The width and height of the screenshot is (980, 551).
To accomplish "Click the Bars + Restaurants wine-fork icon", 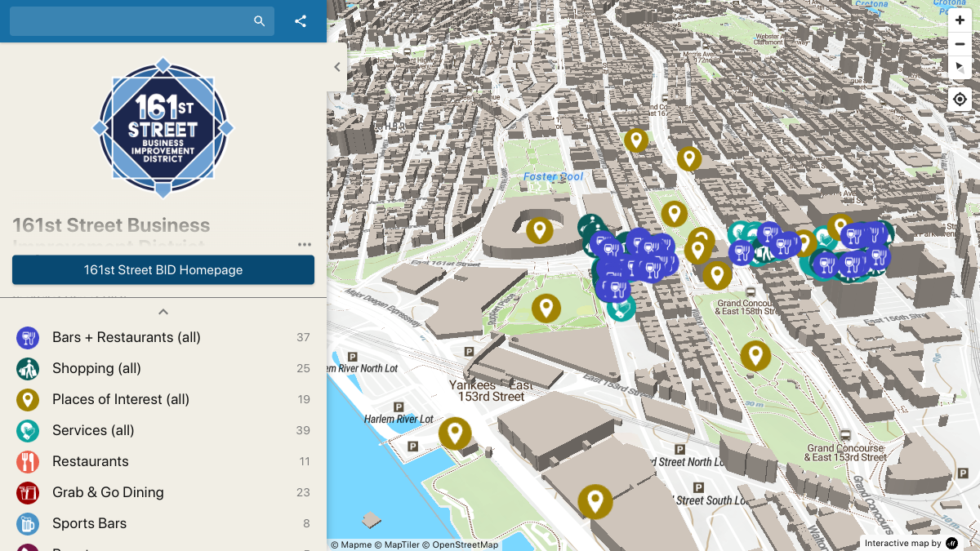I will [x=28, y=337].
